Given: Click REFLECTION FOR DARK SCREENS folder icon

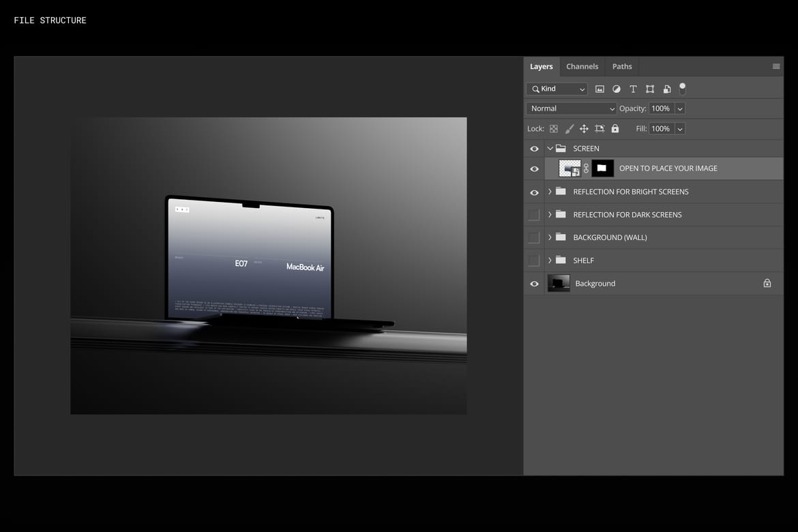Looking at the screenshot, I should (x=561, y=214).
